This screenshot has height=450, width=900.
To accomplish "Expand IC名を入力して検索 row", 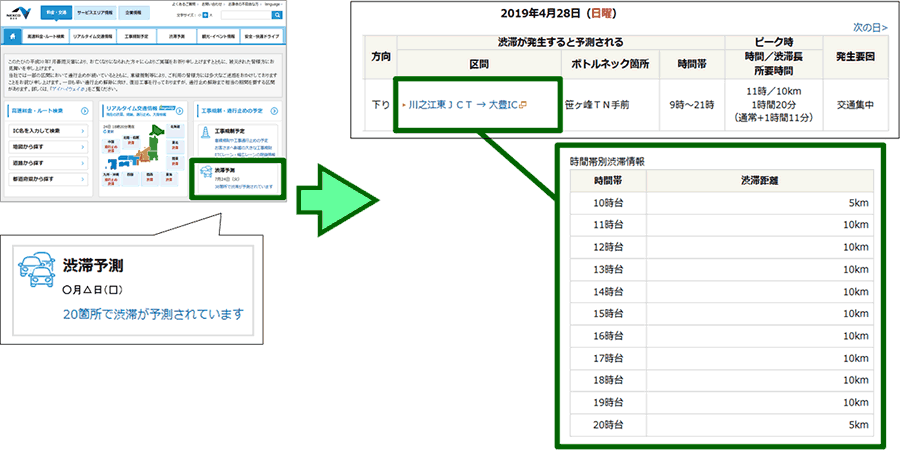I will tap(48, 131).
